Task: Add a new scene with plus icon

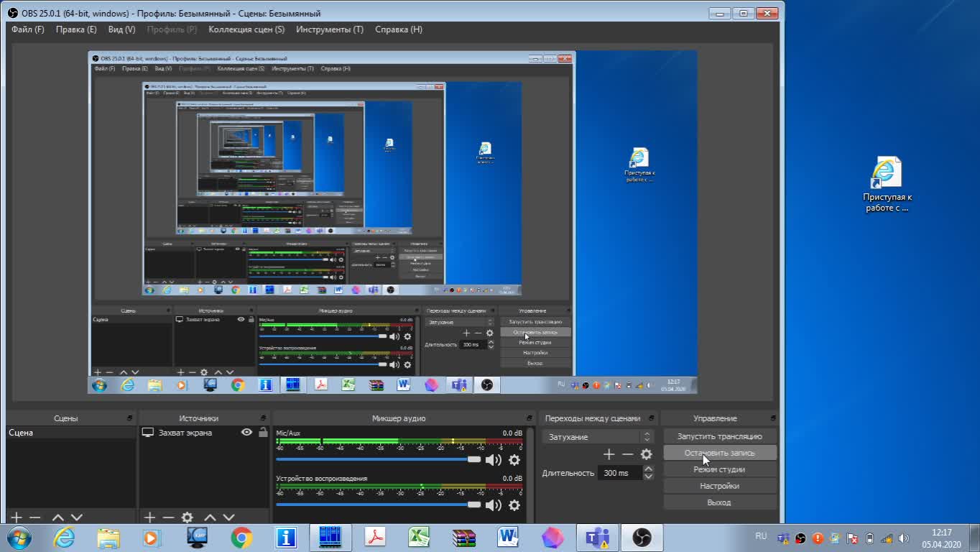Action: [x=16, y=517]
